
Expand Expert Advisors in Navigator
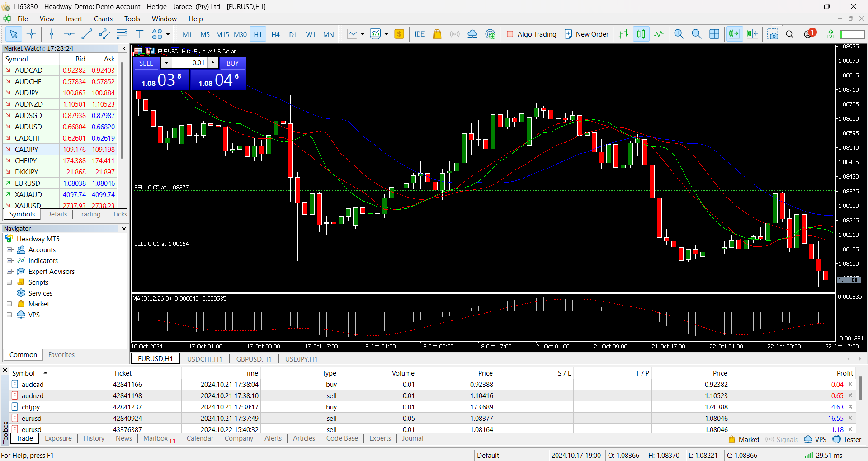[9, 272]
